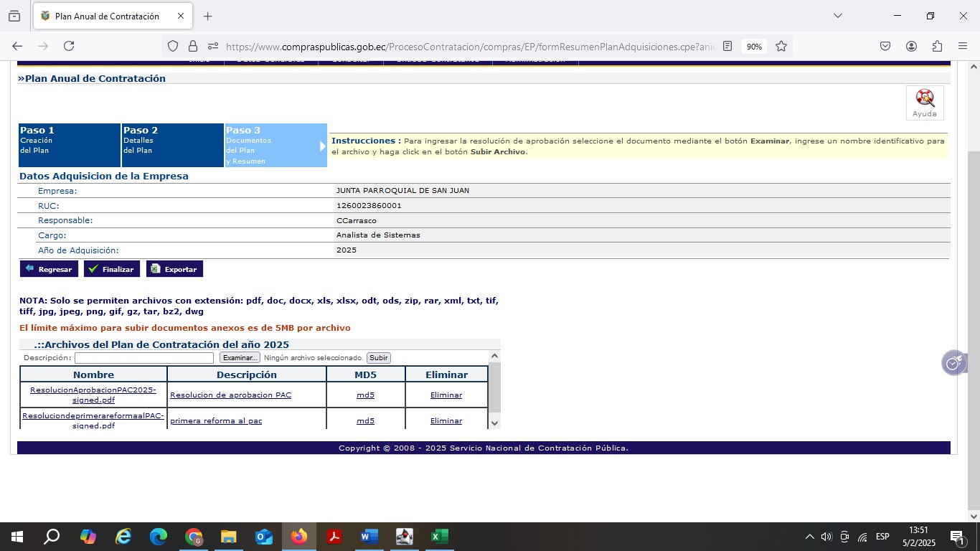
Task: Click Examinar to browse for a file
Action: pyautogui.click(x=240, y=358)
